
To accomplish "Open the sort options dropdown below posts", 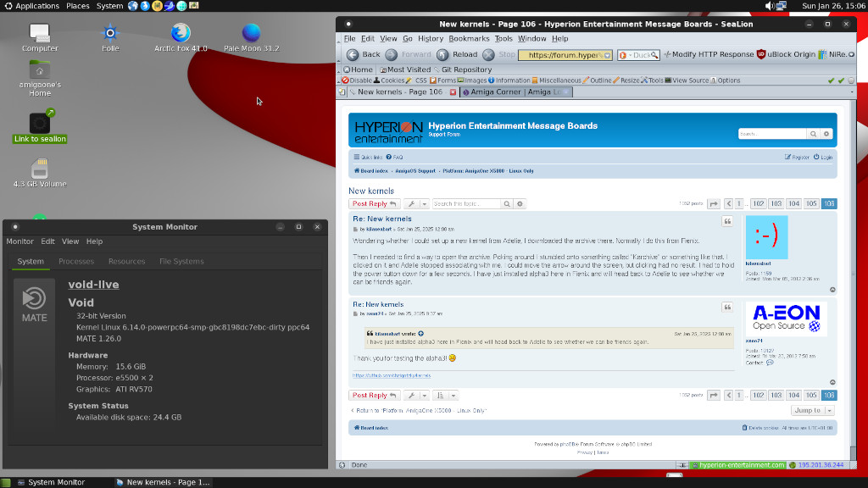I will point(446,395).
